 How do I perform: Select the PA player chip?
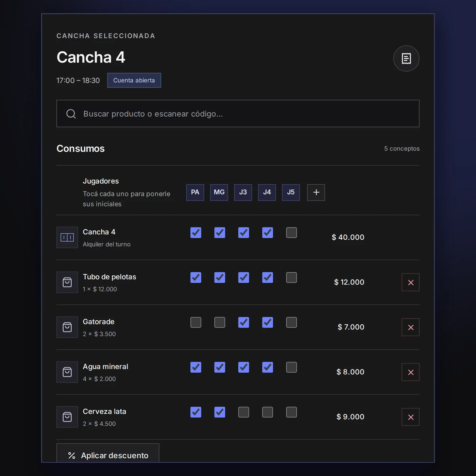(x=195, y=192)
